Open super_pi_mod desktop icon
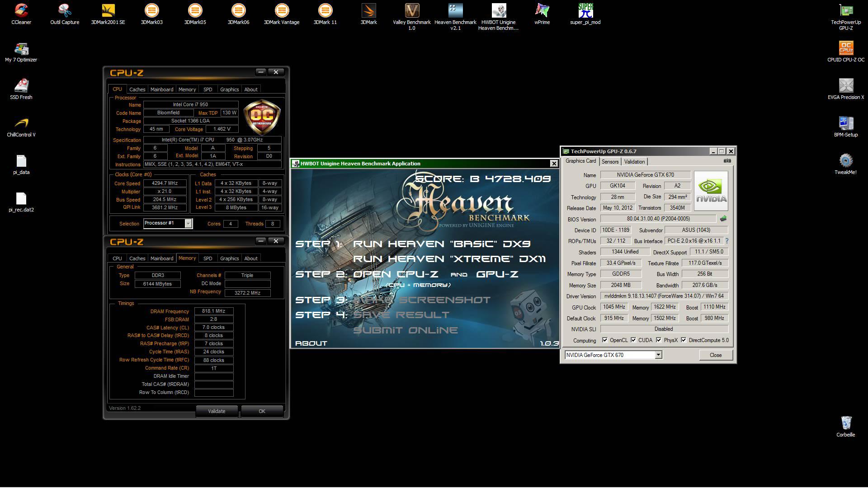The width and height of the screenshot is (868, 488). click(x=585, y=14)
